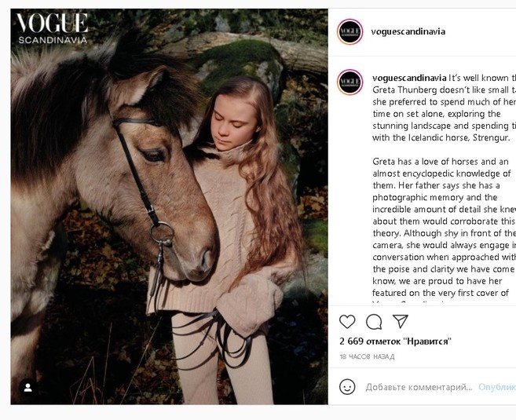Share the post with the paper plane icon
The height and width of the screenshot is (420, 516).
tap(400, 321)
